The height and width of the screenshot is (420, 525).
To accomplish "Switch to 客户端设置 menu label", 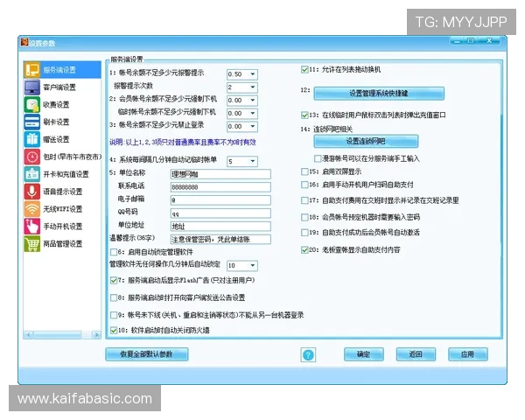I will pyautogui.click(x=59, y=87).
